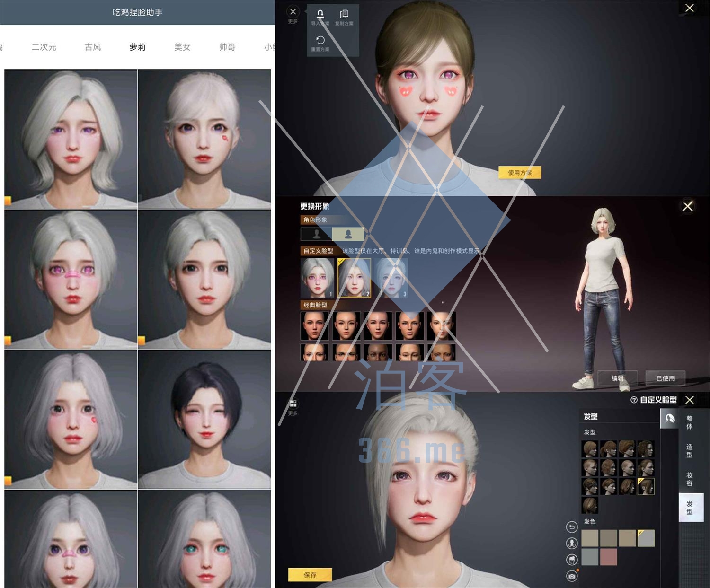The width and height of the screenshot is (710, 588).
Task: Choose the check-marked hairstyle thumbnail
Action: [646, 486]
